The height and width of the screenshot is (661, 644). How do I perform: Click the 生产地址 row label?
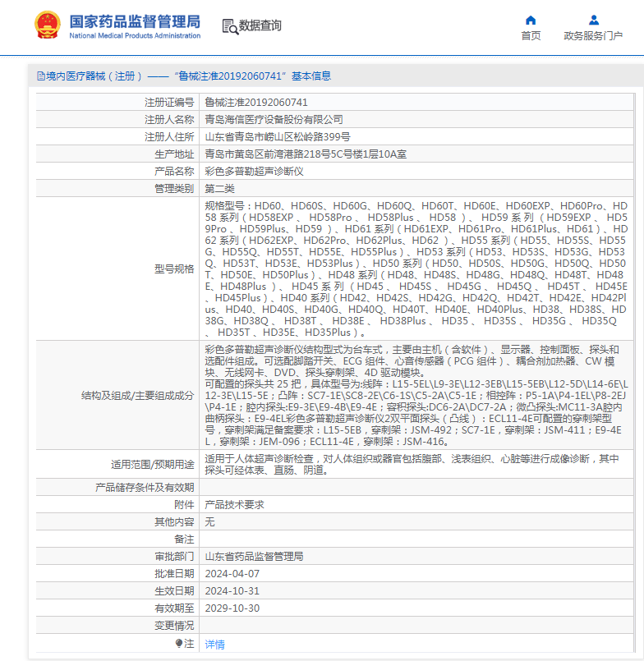tap(174, 154)
